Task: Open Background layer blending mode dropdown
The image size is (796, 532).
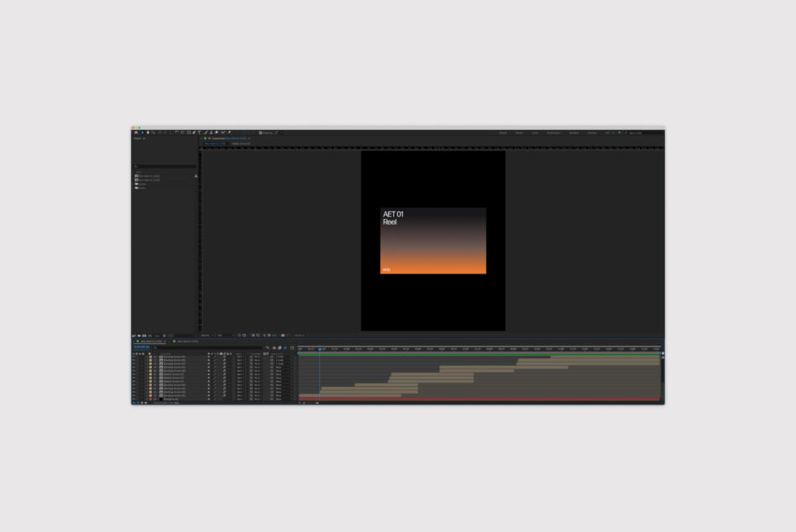Action: 239,399
